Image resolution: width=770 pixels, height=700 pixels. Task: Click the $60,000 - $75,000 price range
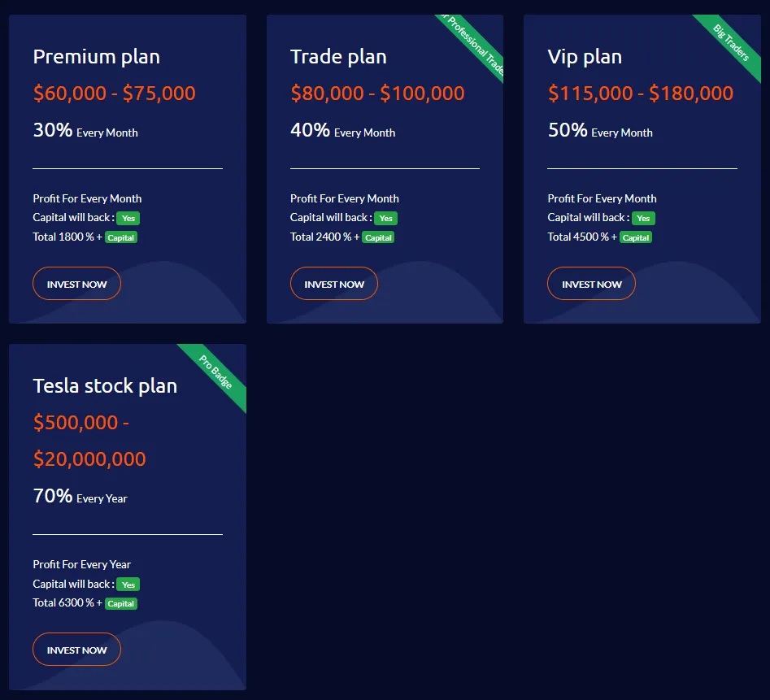114,93
